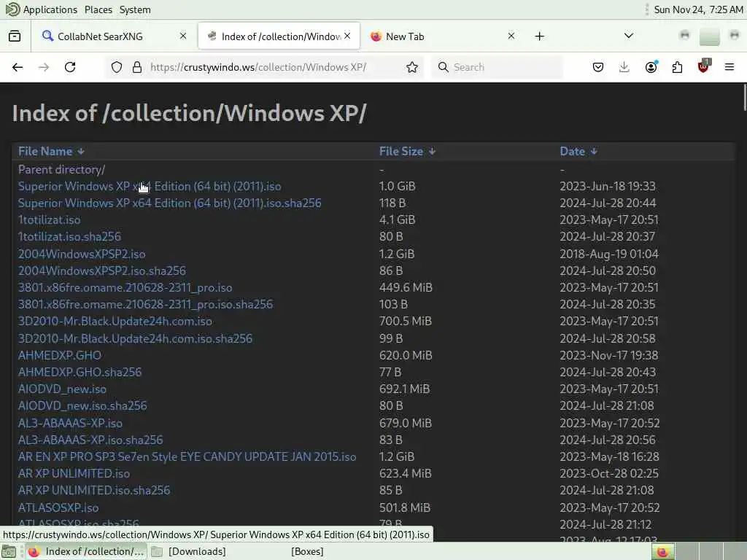Screen dimensions: 747x560
Task: Download AIODVD_new.iso
Action: point(62,389)
